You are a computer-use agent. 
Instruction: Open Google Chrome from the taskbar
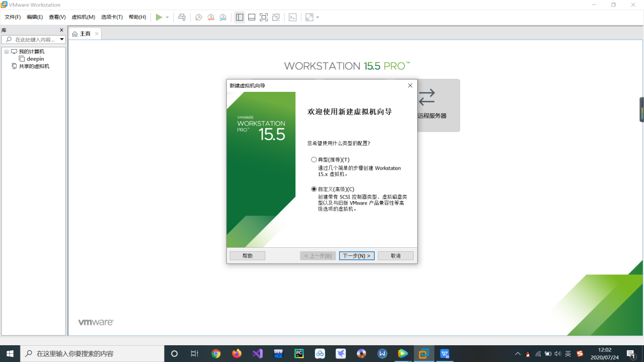point(216,353)
